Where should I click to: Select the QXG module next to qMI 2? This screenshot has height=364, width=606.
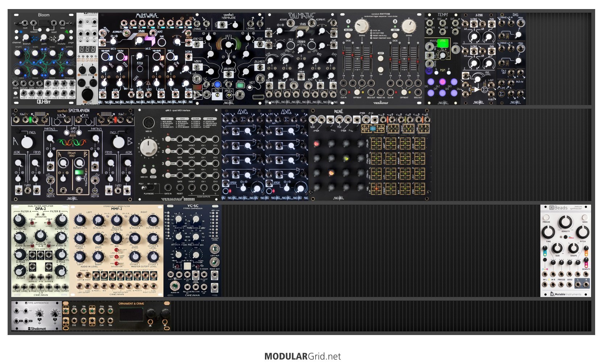tap(243, 155)
